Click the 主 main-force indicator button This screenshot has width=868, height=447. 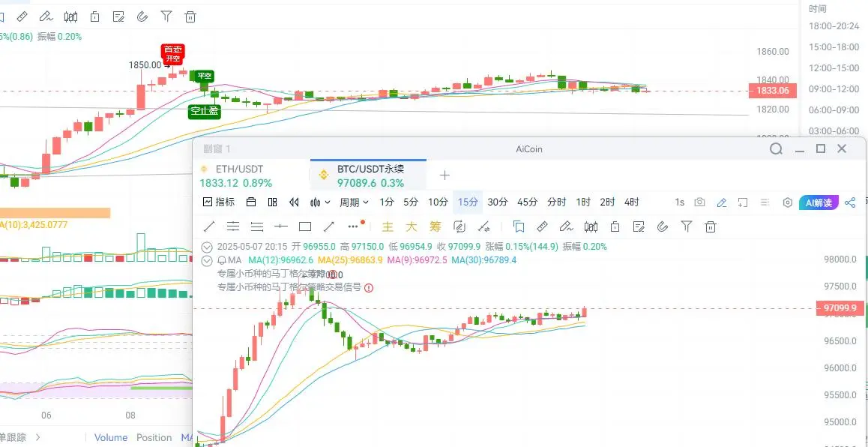[388, 226]
